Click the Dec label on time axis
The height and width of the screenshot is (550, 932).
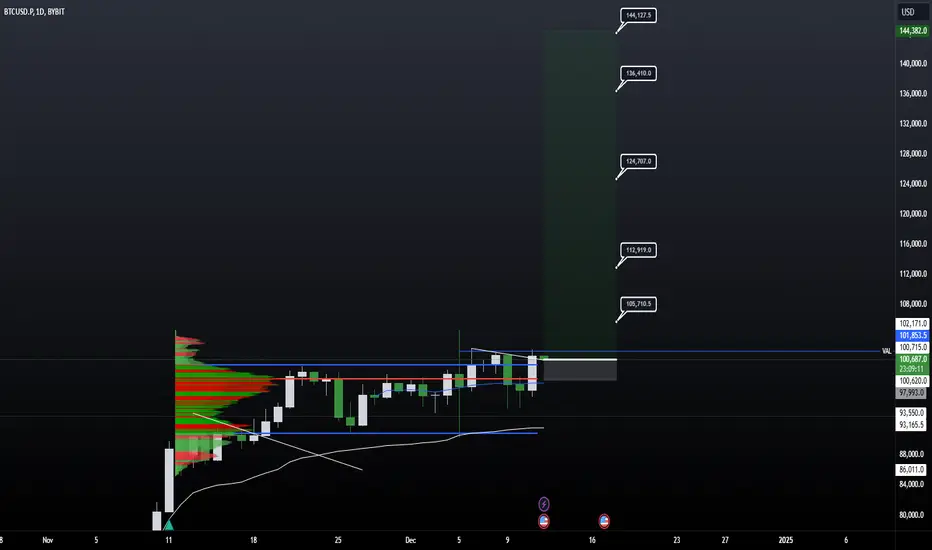tap(410, 540)
